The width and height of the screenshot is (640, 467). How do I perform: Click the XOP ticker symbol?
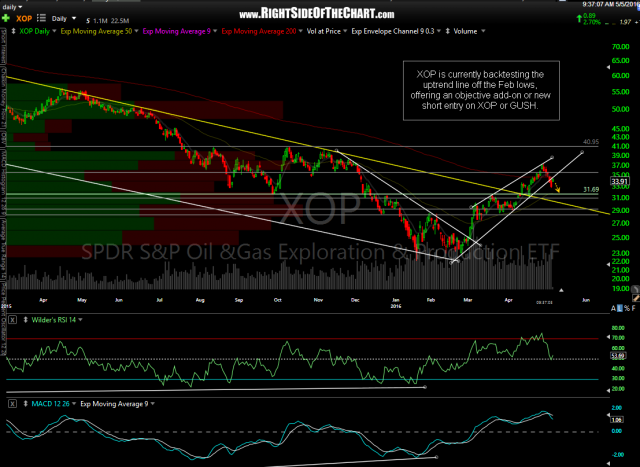point(24,18)
